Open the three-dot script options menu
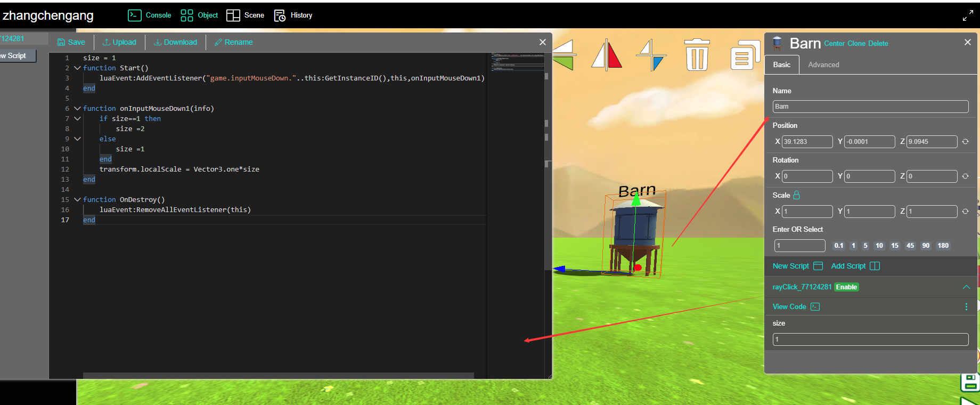 coord(966,307)
